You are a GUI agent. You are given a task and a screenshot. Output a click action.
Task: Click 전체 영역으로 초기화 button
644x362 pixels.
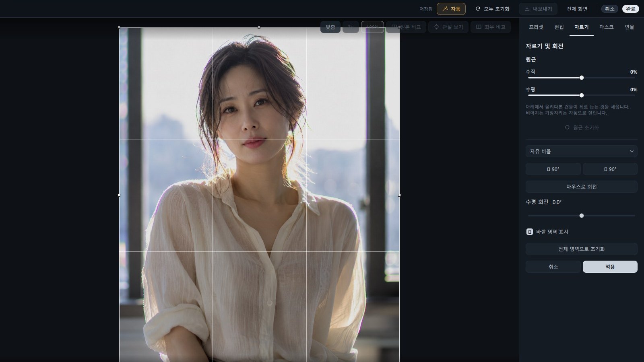click(581, 249)
